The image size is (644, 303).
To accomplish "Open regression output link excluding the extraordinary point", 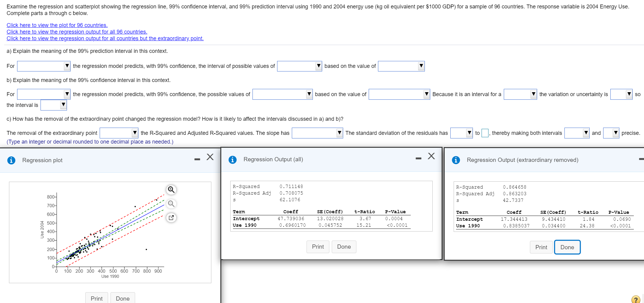I will pyautogui.click(x=105, y=38).
